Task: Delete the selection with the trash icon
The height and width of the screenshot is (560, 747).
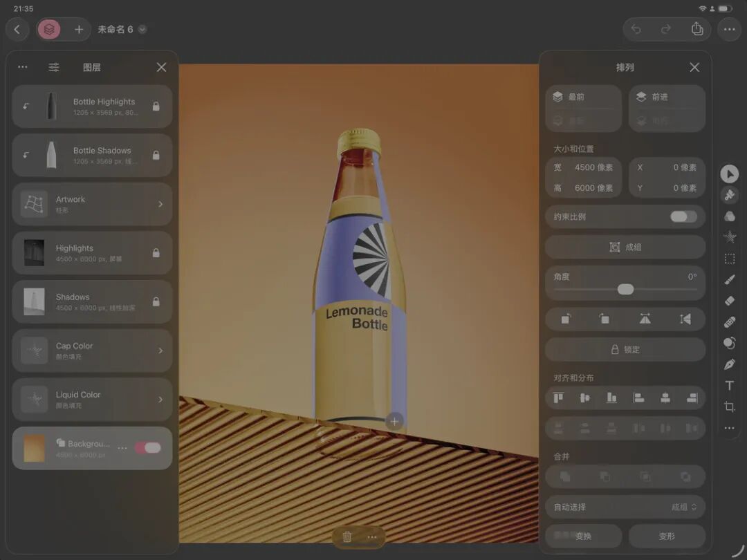Action: click(347, 537)
